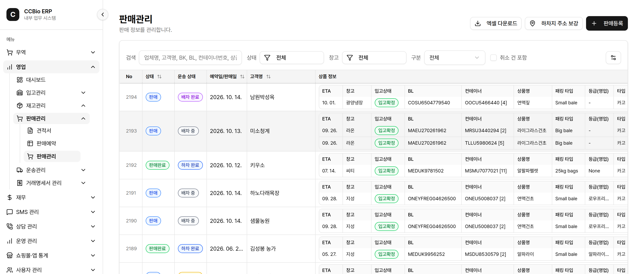The width and height of the screenshot is (644, 274).
Task: Click the 판매등록 button
Action: tap(607, 23)
